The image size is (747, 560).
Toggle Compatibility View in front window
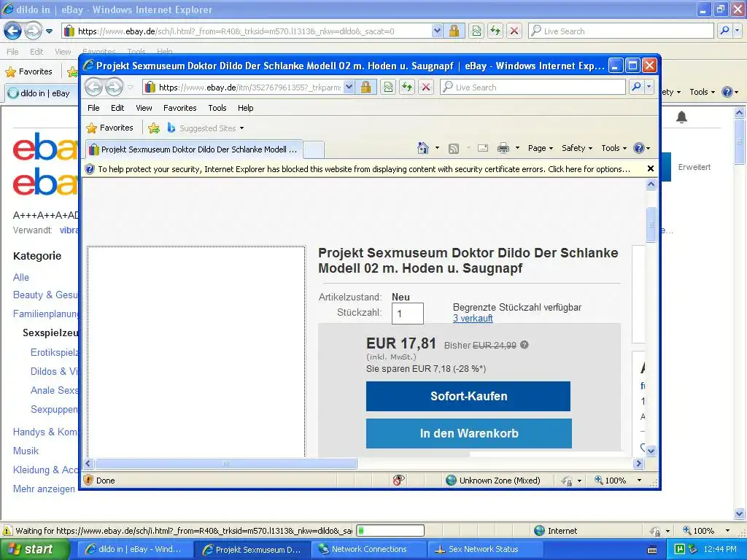389,87
